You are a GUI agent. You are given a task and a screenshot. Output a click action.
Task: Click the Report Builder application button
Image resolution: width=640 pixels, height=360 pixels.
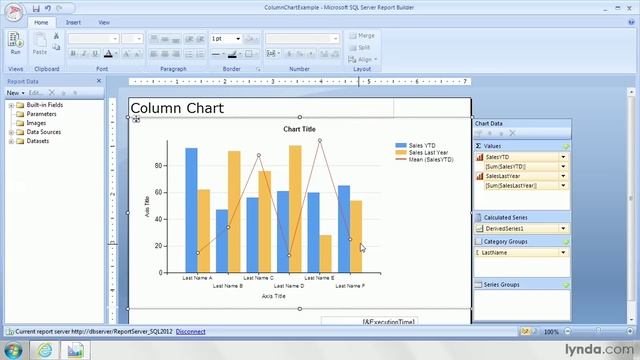[14, 12]
